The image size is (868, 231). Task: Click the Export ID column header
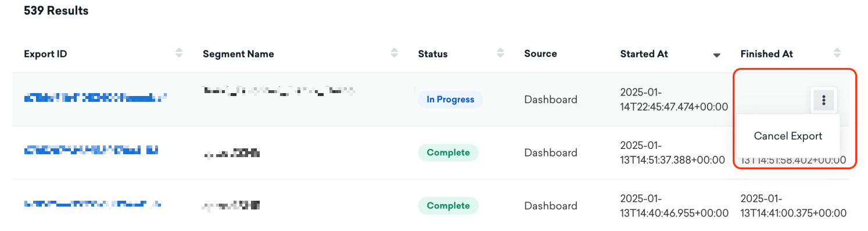[45, 54]
